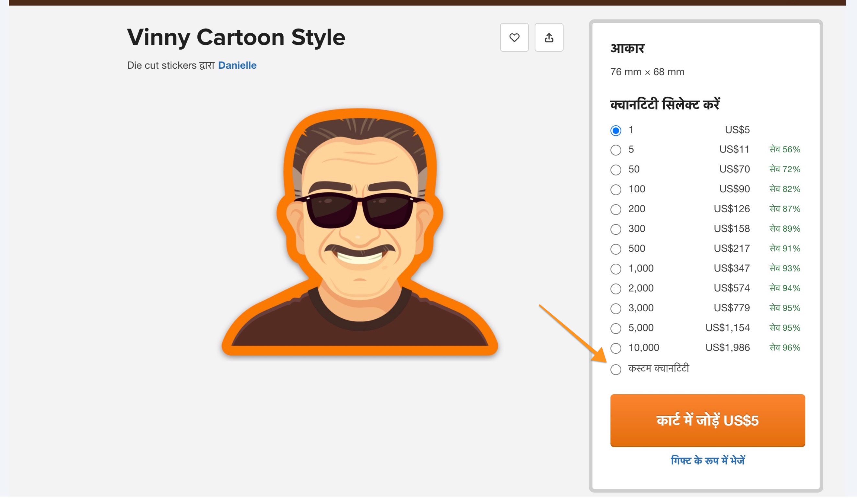Choose 5,000 quantity for US$1,154

point(616,328)
